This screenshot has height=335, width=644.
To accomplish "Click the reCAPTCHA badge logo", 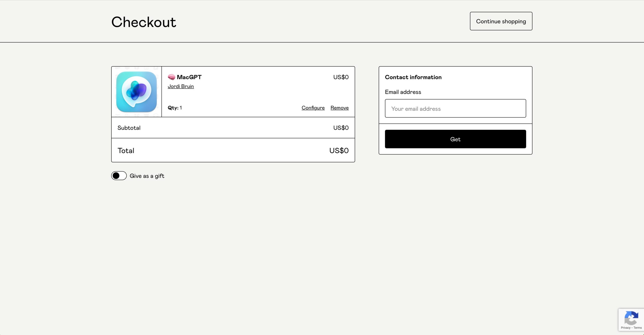I will (631, 318).
